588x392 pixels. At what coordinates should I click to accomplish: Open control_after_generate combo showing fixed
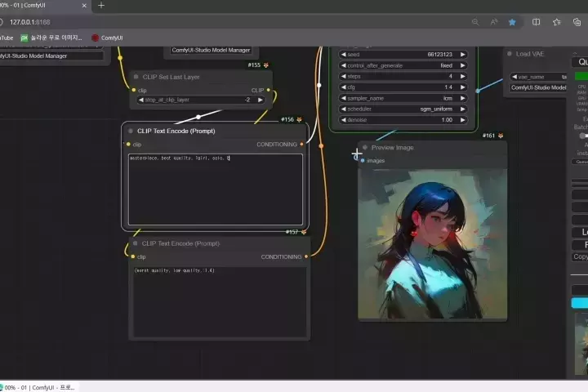coord(403,65)
